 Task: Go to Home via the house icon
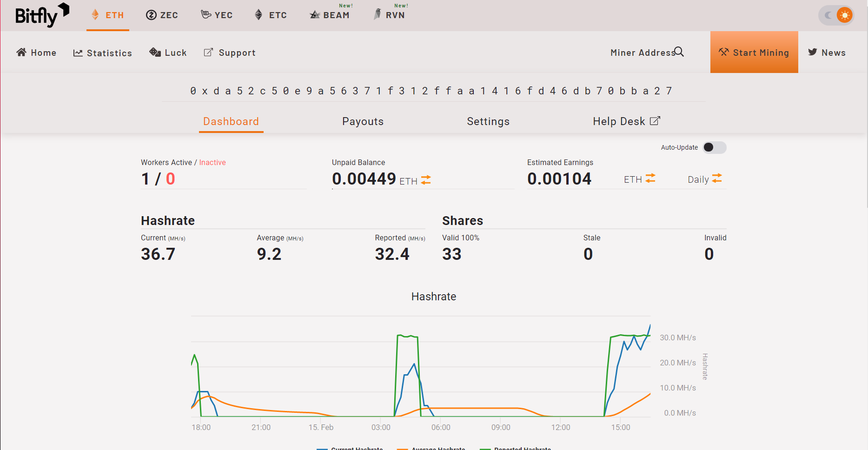pyautogui.click(x=21, y=52)
